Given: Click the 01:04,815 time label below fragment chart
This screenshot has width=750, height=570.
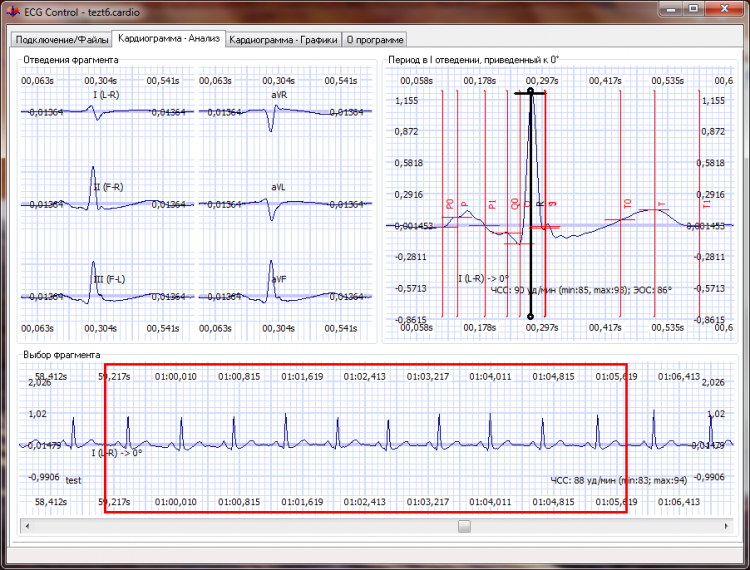Looking at the screenshot, I should pyautogui.click(x=553, y=502).
